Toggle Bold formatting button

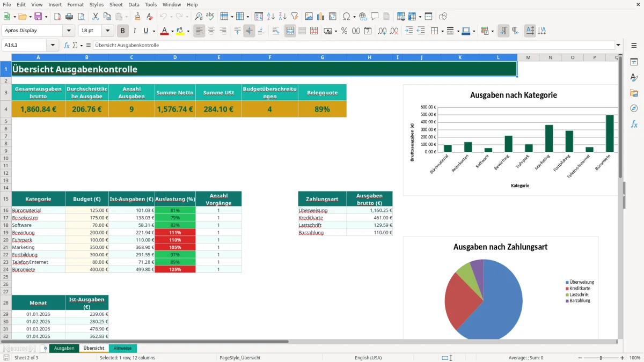coord(123,31)
